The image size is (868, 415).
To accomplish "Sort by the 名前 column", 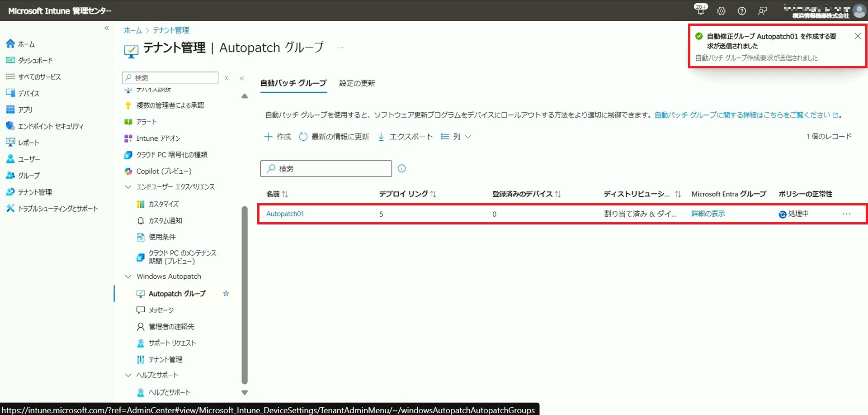I will coord(277,194).
